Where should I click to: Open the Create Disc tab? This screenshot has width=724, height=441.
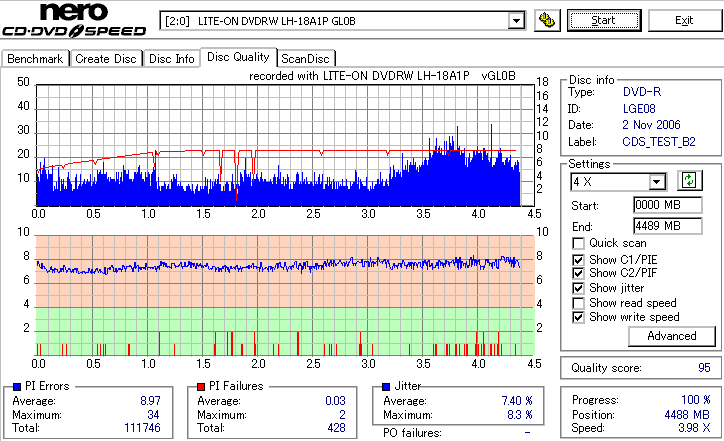(106, 59)
